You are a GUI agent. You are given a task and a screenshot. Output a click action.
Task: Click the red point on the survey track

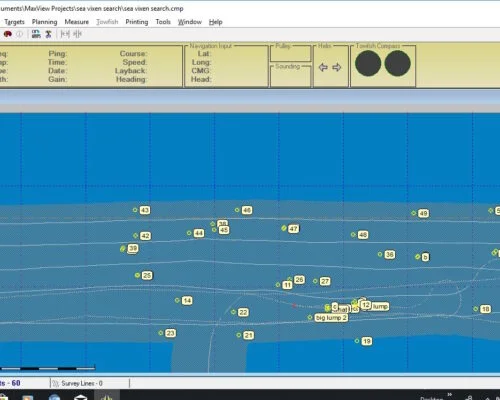[x=294, y=306]
